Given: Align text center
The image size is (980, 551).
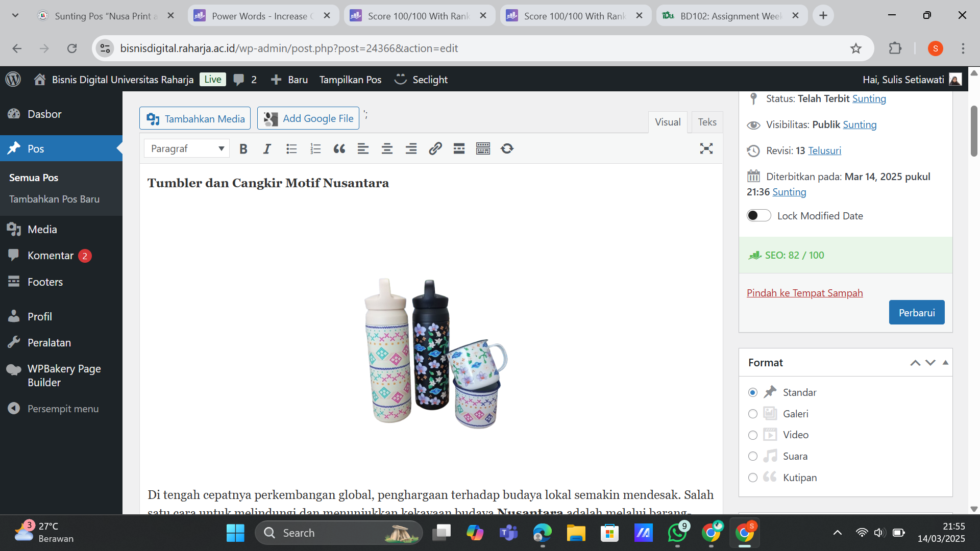Looking at the screenshot, I should coord(387,149).
